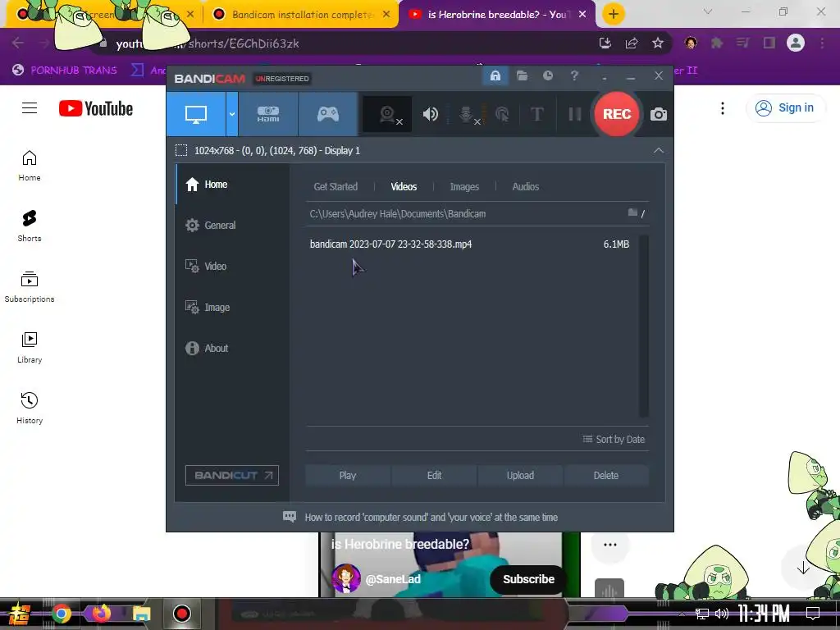
Task: Click the Upload button in Bandicam
Action: [520, 475]
